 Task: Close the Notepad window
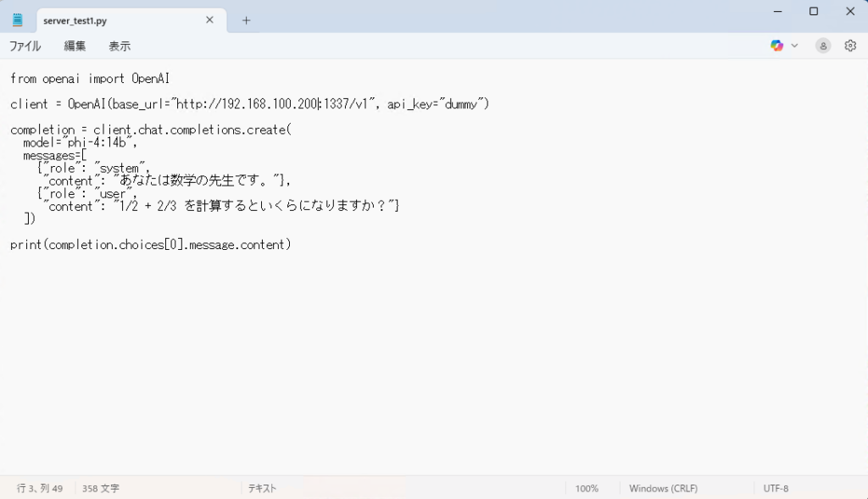850,11
